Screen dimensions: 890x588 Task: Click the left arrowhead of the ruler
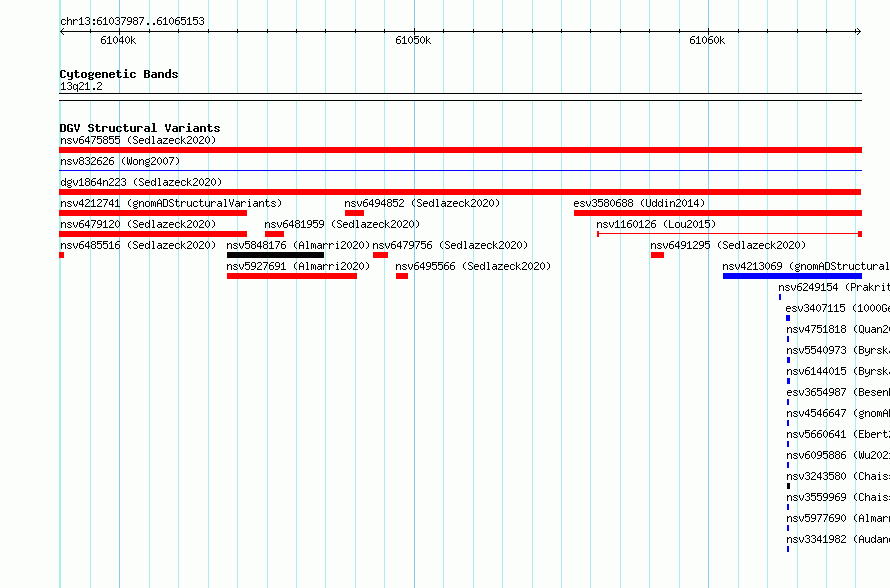tap(62, 31)
